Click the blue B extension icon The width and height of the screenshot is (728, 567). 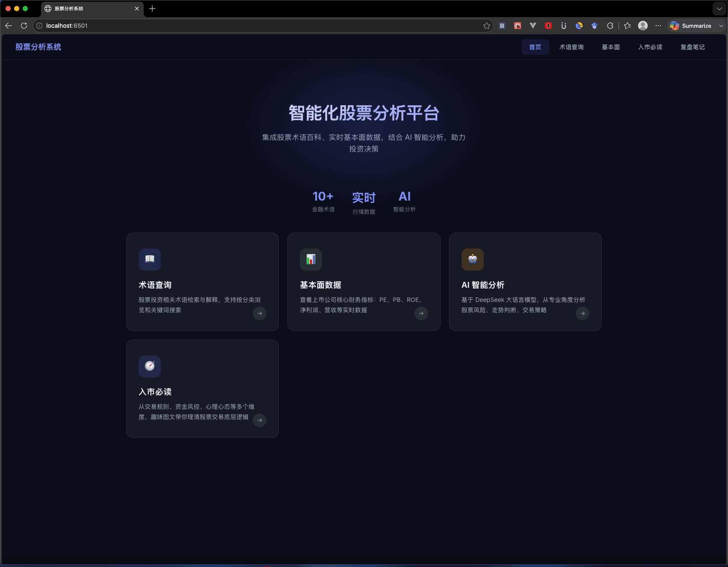[502, 26]
